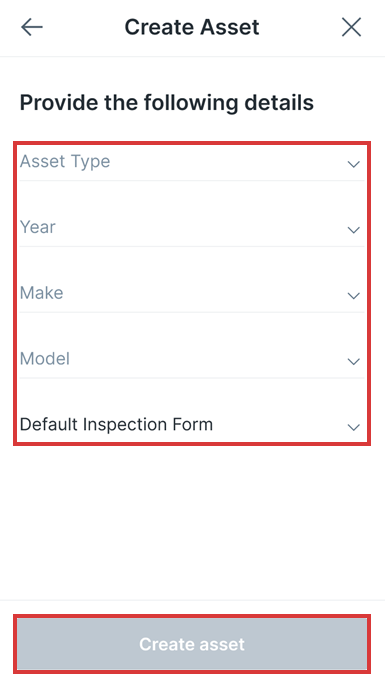Submit with the Create asset button
The image size is (385, 687).
click(x=192, y=644)
